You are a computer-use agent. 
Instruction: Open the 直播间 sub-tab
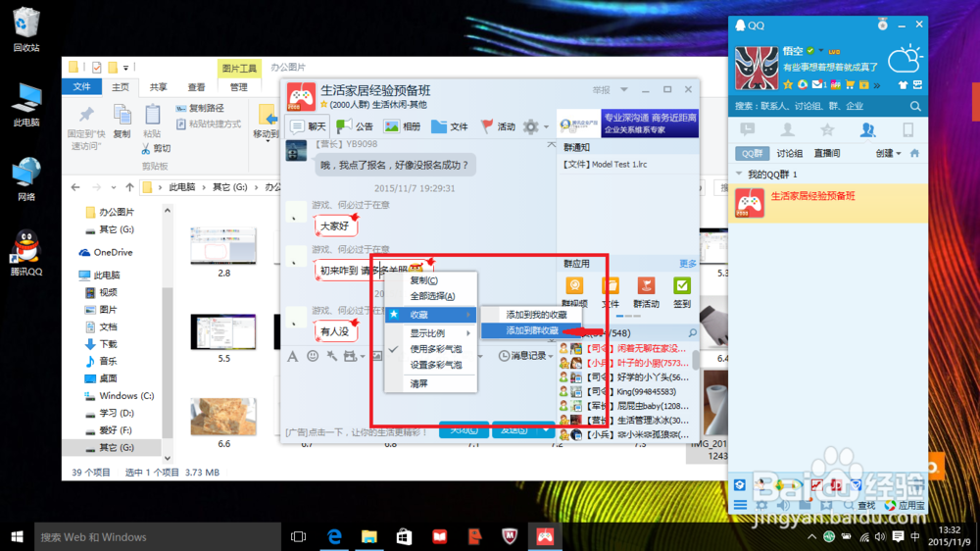(x=827, y=153)
